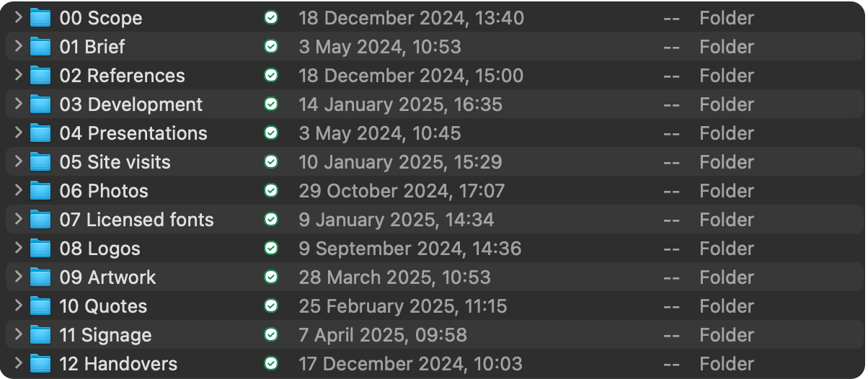Select the 07 Licensed fonts row name

[137, 220]
